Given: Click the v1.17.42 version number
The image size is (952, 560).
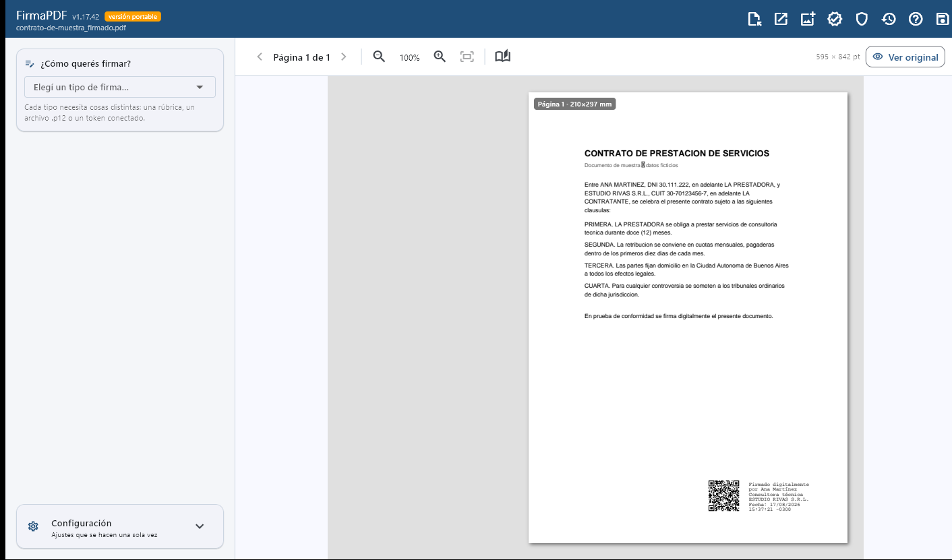Looking at the screenshot, I should coord(86,17).
